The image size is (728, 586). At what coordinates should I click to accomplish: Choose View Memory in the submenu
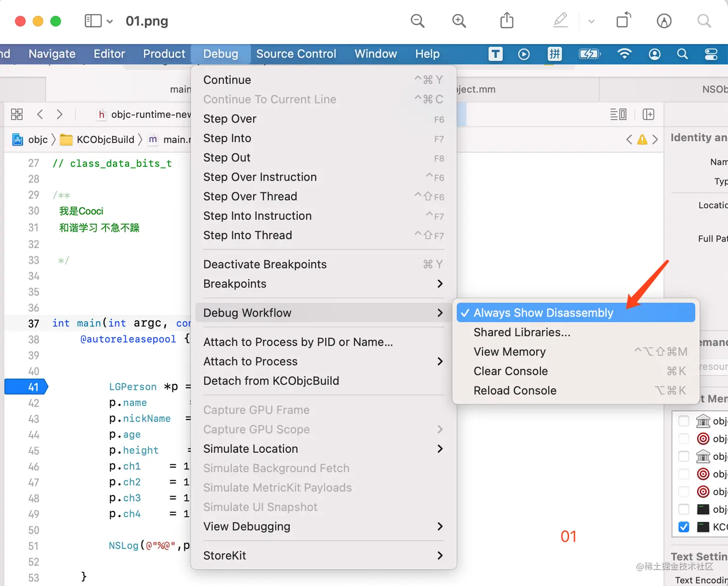(x=576, y=352)
